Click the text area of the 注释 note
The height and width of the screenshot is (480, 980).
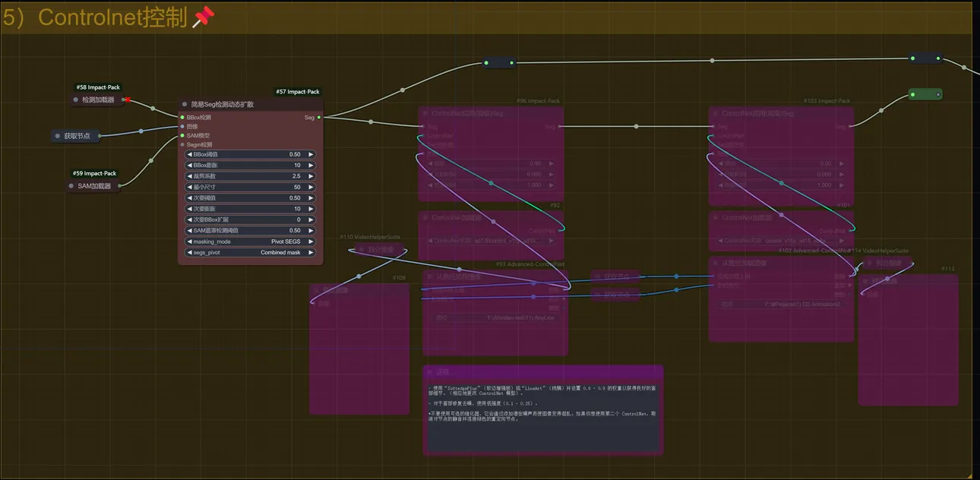pos(543,416)
